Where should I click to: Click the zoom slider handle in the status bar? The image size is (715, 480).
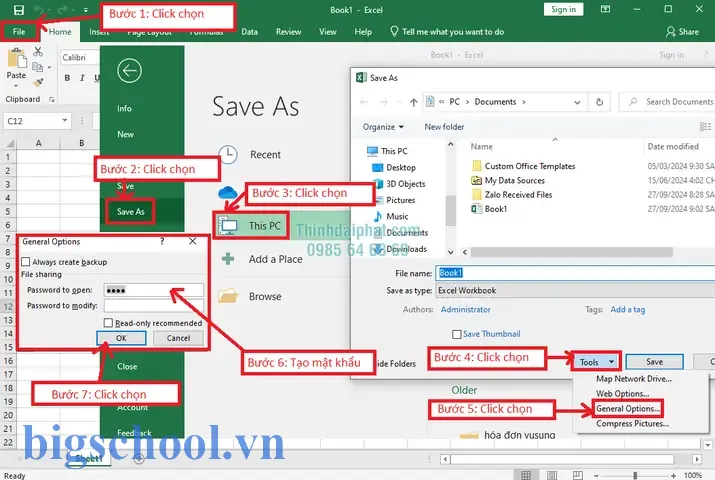pos(635,475)
